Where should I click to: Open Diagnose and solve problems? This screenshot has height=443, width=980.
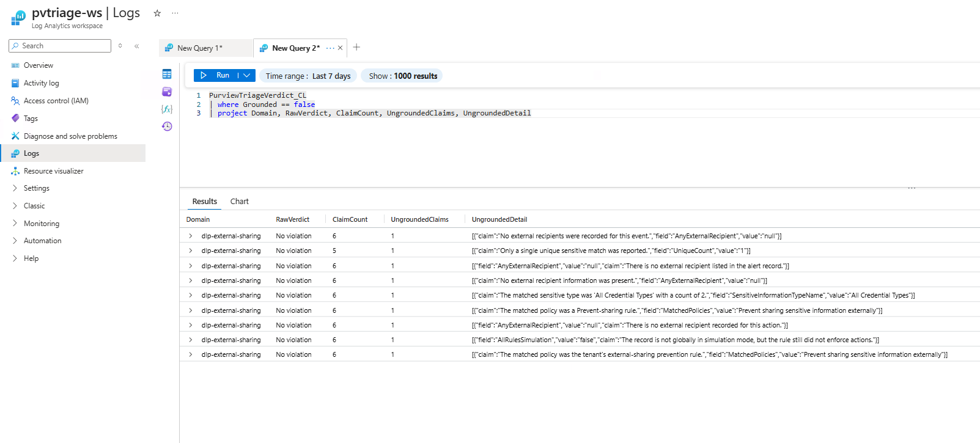click(x=70, y=136)
